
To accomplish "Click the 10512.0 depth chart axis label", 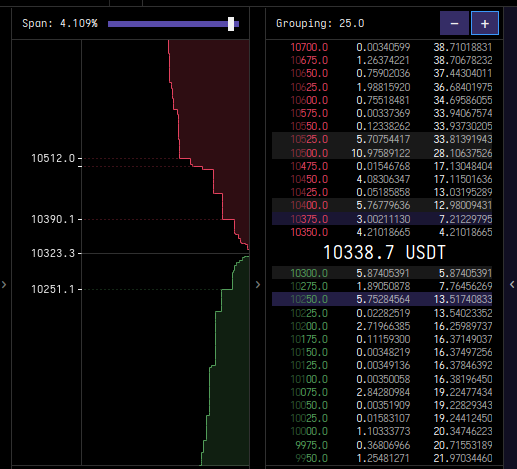I will 53,158.
